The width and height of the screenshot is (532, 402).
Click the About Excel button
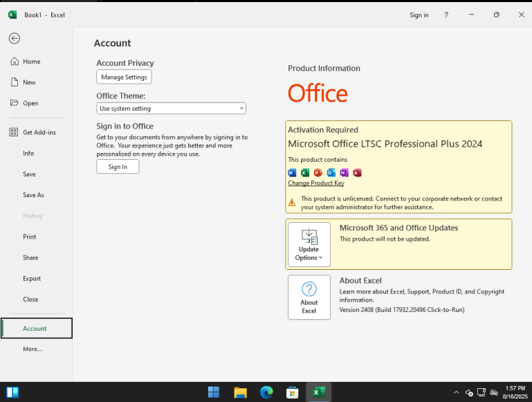(309, 297)
